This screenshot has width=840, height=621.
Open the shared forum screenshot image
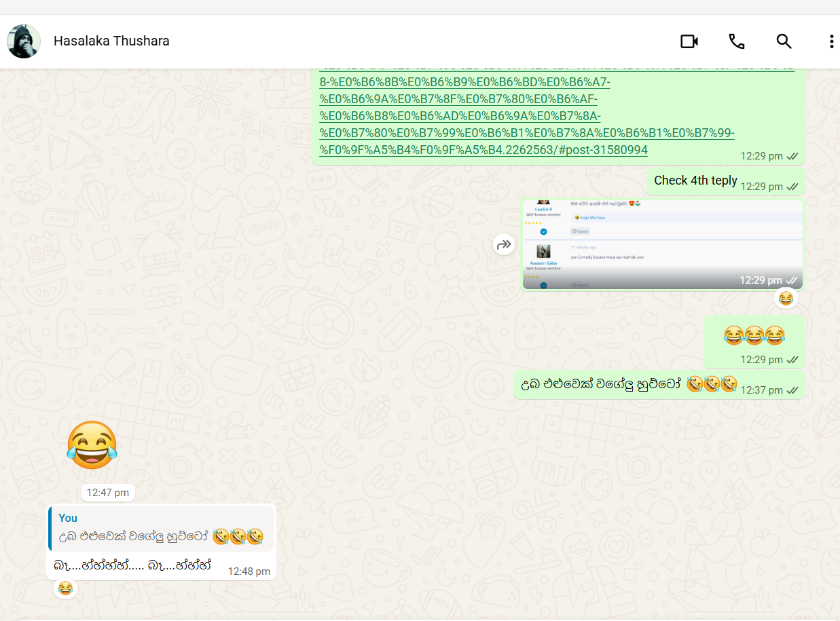[663, 244]
